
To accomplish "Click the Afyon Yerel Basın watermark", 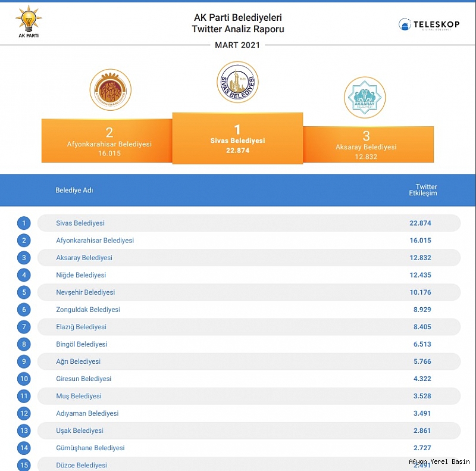I will click(x=439, y=462).
